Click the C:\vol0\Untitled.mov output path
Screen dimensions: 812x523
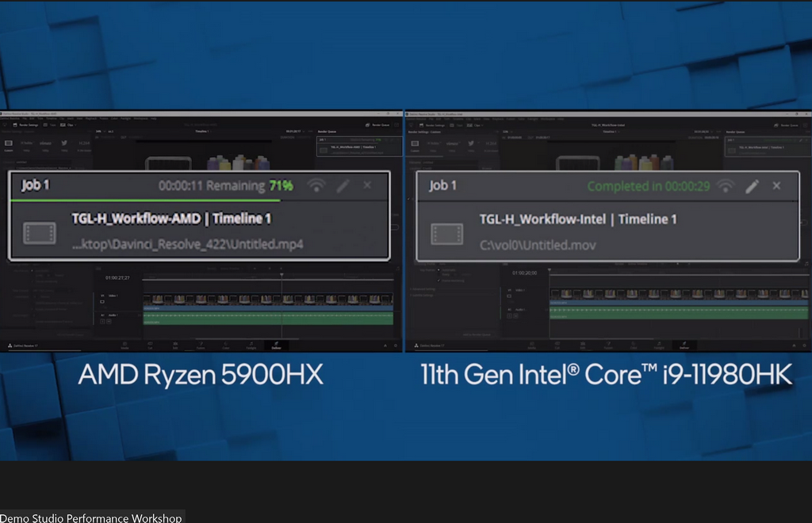(x=538, y=245)
